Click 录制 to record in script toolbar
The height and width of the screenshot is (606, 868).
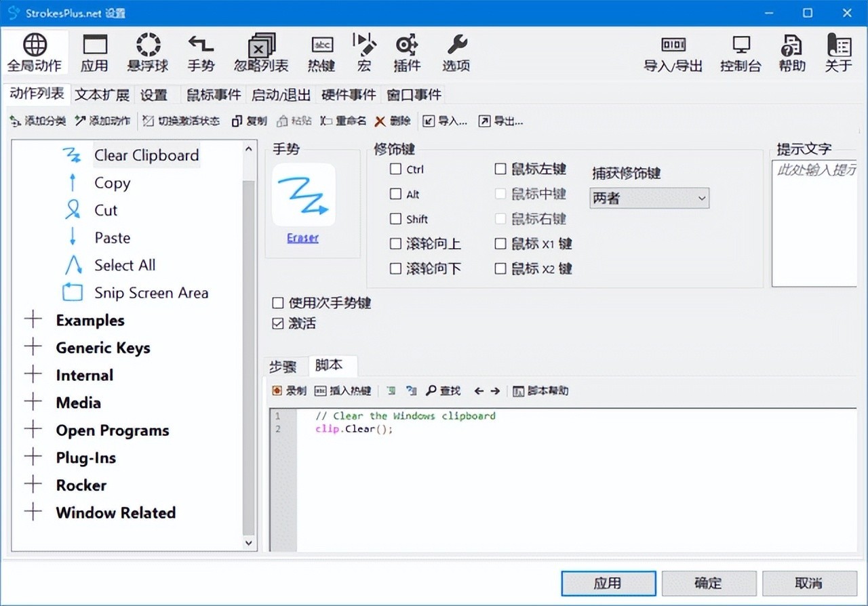pyautogui.click(x=289, y=391)
